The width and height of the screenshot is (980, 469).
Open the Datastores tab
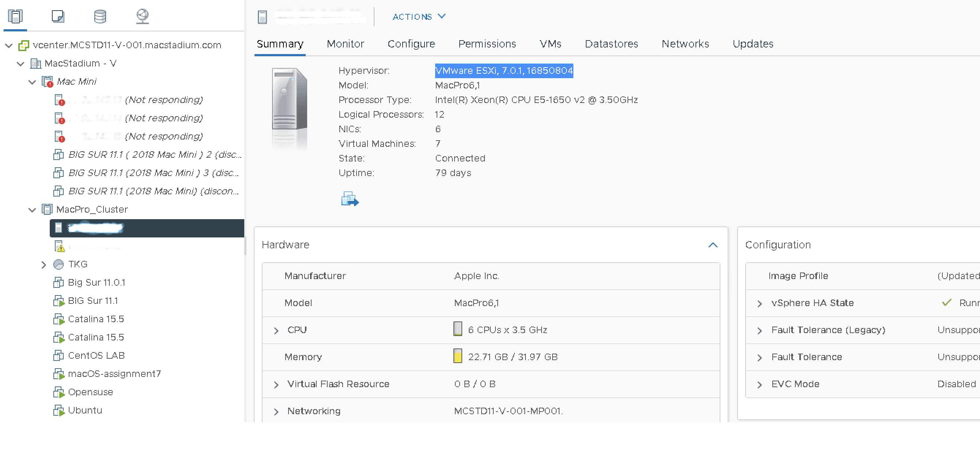(611, 44)
